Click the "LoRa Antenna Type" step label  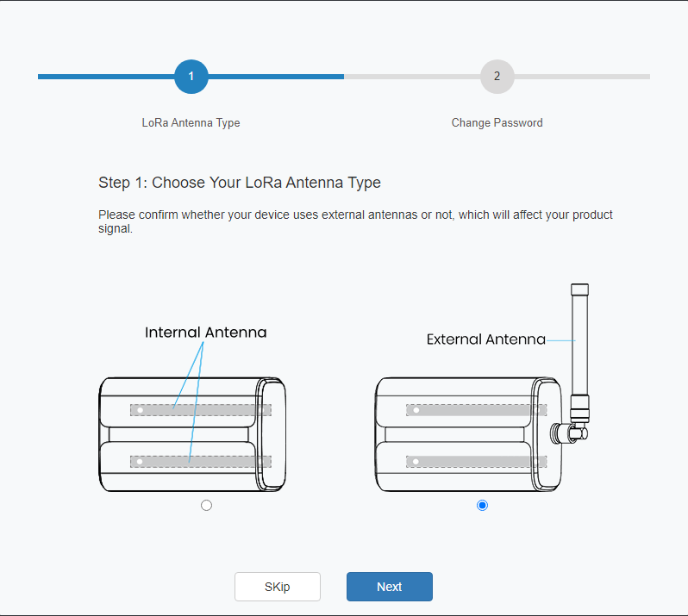click(x=191, y=123)
